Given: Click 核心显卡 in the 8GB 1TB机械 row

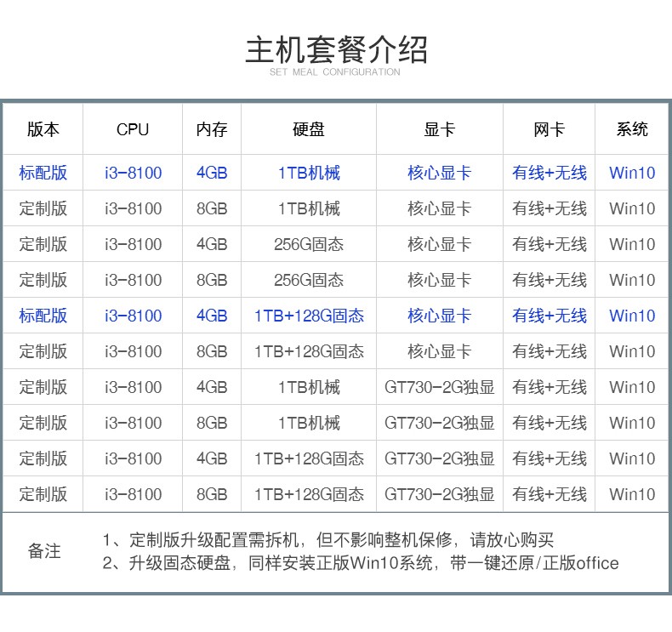Looking at the screenshot, I should (439, 208).
